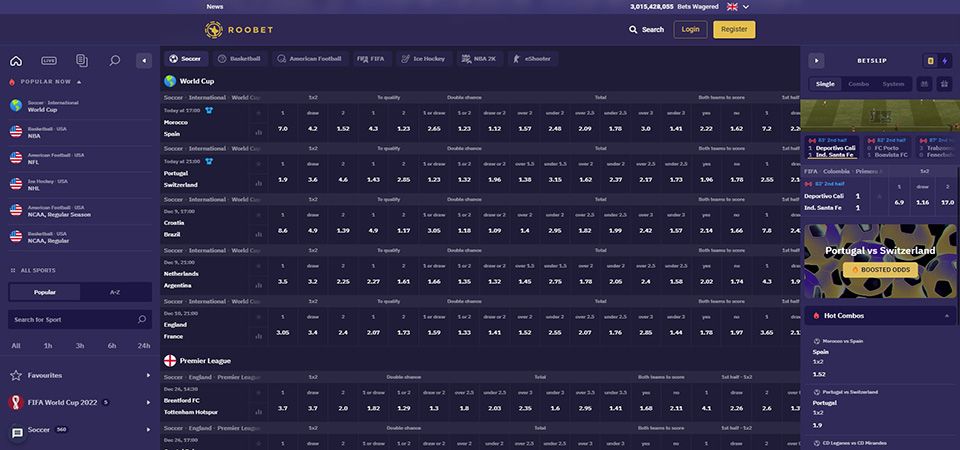Bet on Brazil win odds 1.39
This screenshot has width=960, height=450.
point(343,230)
